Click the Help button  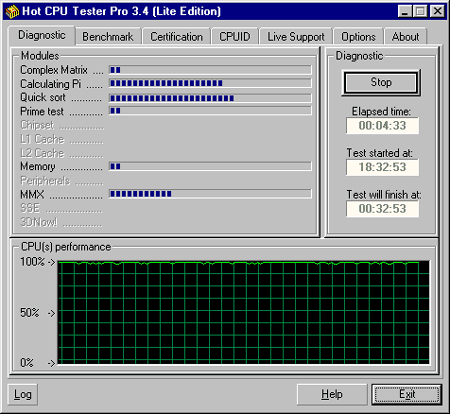pyautogui.click(x=332, y=394)
